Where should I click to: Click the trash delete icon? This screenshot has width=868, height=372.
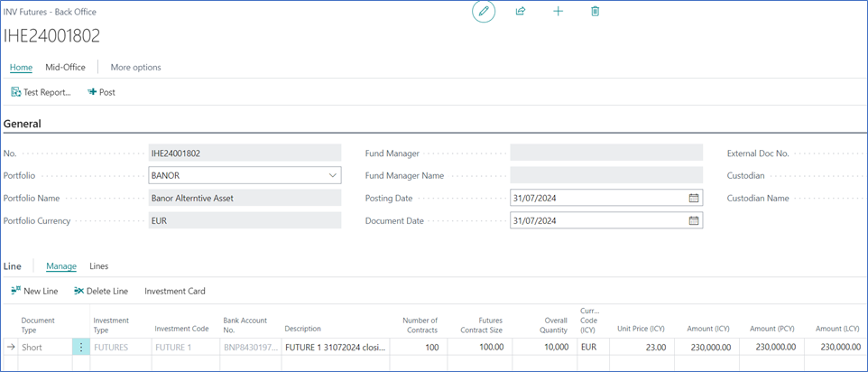(x=595, y=12)
